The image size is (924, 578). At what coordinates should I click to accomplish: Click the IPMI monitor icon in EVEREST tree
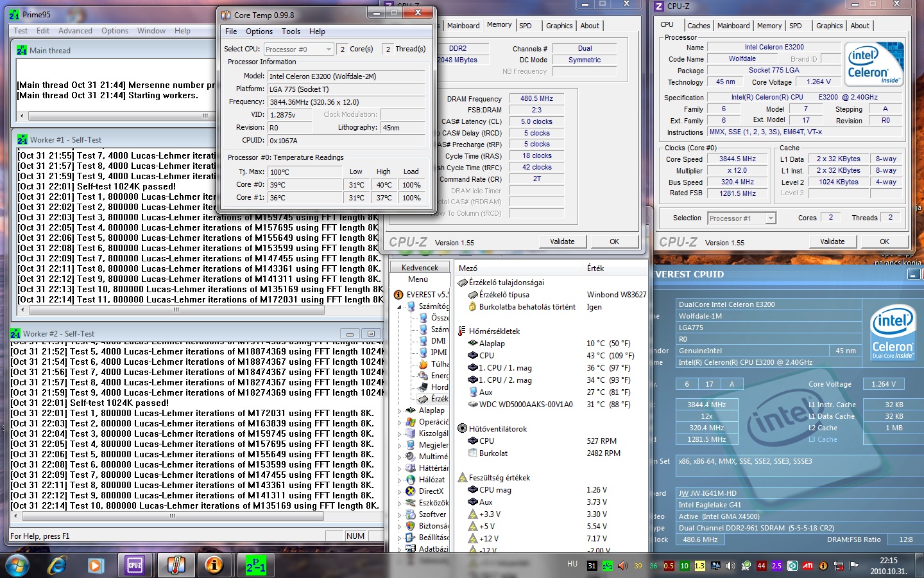(424, 353)
